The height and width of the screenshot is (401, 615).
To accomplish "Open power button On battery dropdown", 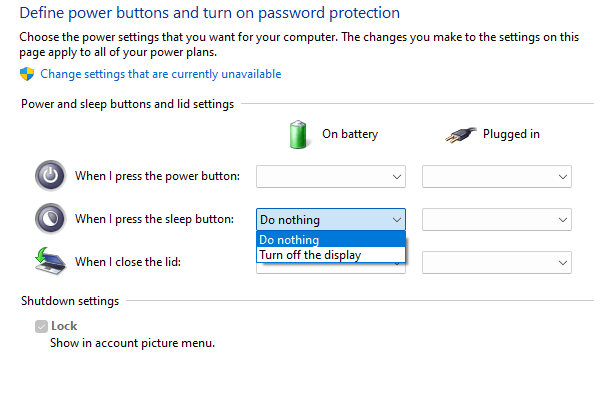I will coord(331,177).
